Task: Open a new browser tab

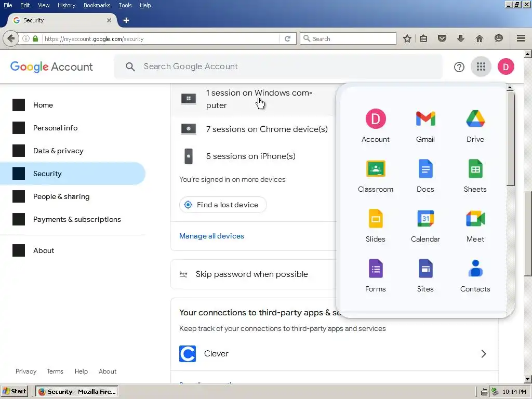Action: coord(126,20)
